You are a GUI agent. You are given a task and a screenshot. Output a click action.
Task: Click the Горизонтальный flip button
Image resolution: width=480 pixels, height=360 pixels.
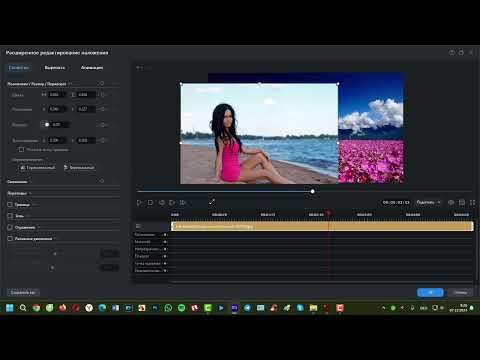pos(38,167)
